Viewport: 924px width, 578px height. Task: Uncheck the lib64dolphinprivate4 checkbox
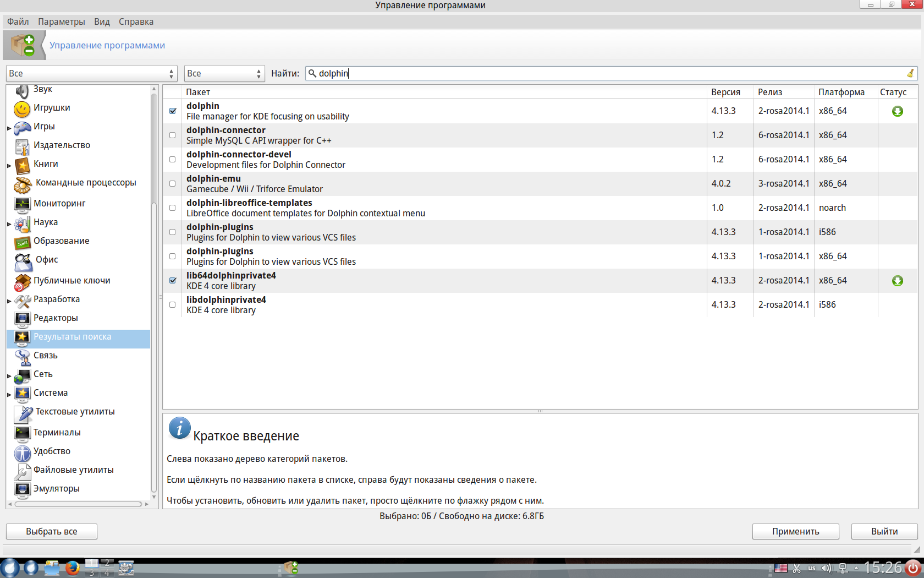[173, 281]
